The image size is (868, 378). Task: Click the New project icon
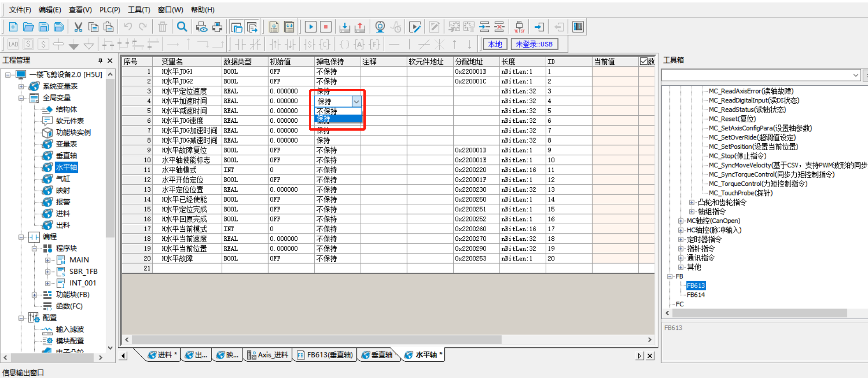[13, 27]
